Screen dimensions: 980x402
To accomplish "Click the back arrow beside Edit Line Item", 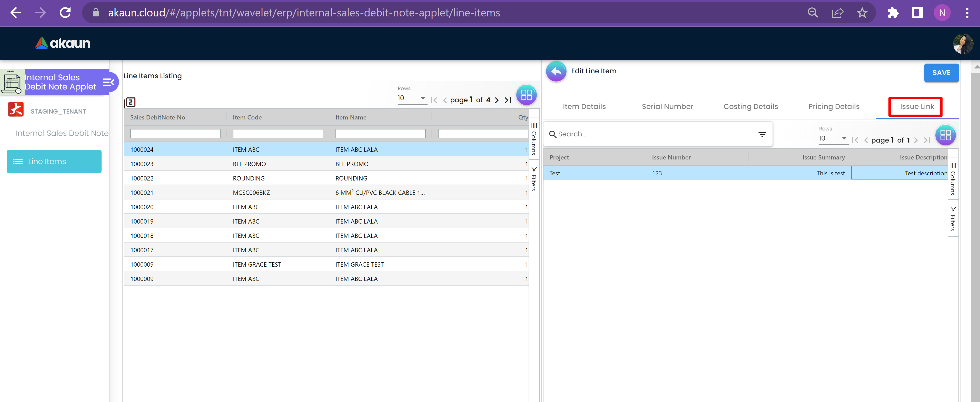I will 556,71.
